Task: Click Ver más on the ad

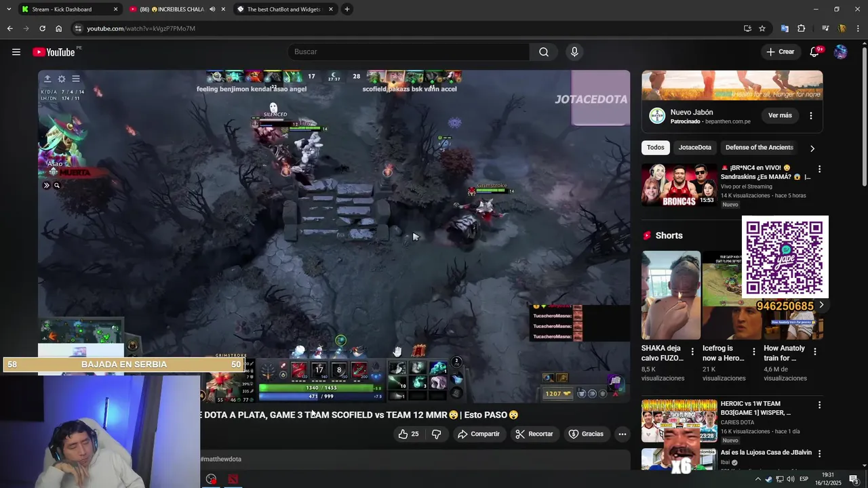Action: (x=780, y=115)
